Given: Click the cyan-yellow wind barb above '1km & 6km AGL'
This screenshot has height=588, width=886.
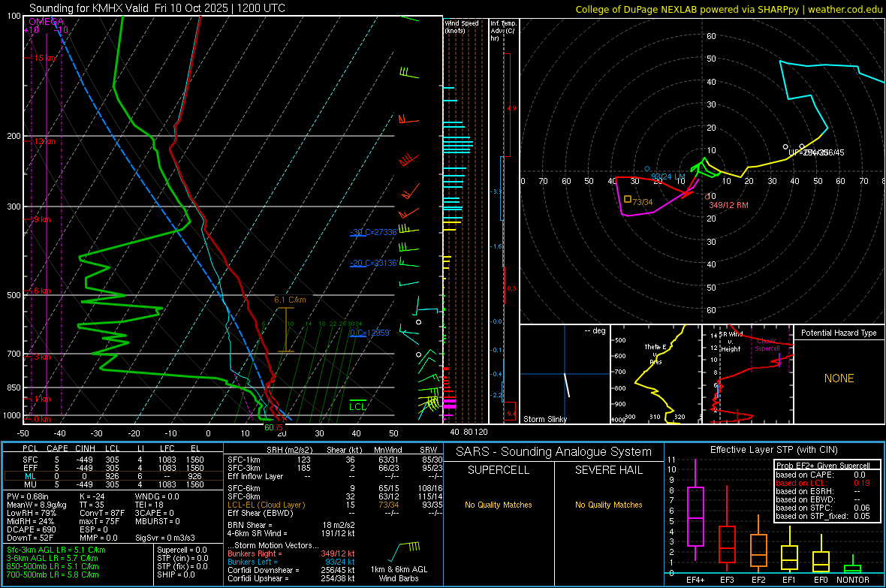Looking at the screenshot, I should tap(404, 550).
